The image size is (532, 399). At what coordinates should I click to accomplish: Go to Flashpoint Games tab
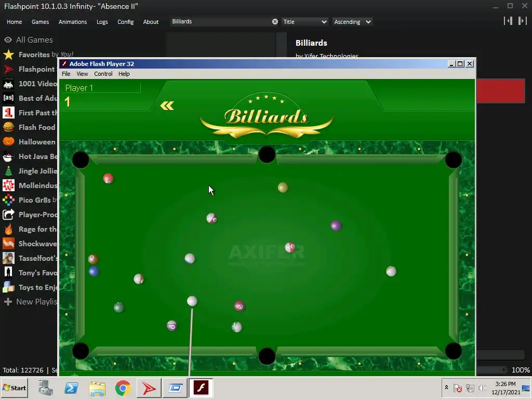click(40, 22)
